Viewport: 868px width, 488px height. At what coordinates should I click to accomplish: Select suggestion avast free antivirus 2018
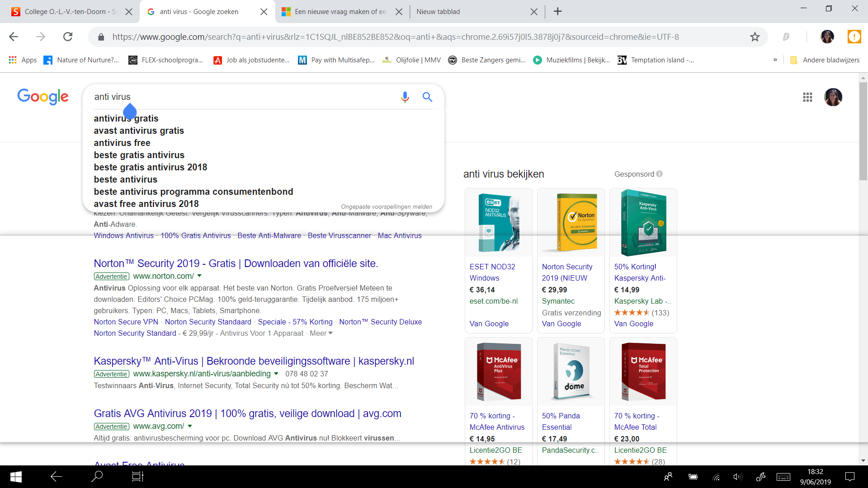(x=146, y=204)
